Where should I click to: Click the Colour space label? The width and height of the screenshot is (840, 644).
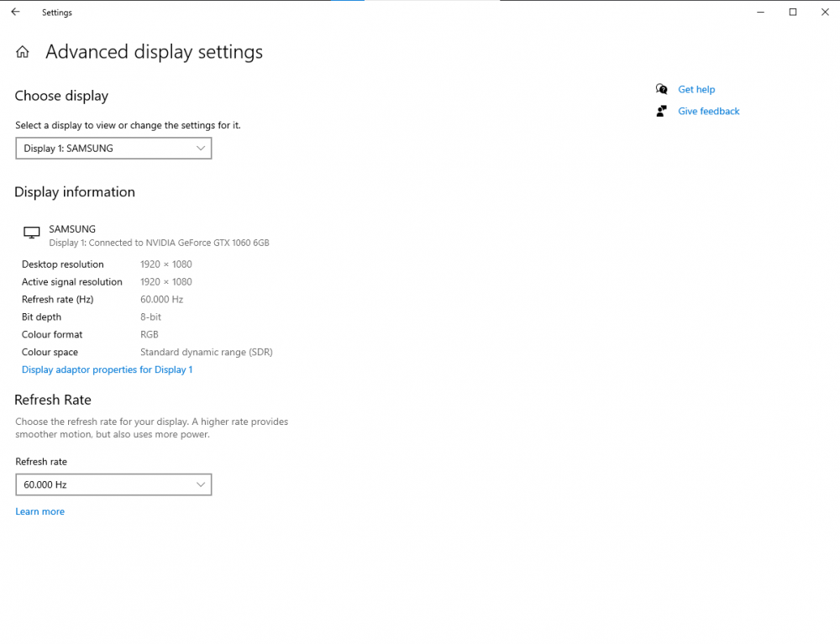tap(50, 353)
